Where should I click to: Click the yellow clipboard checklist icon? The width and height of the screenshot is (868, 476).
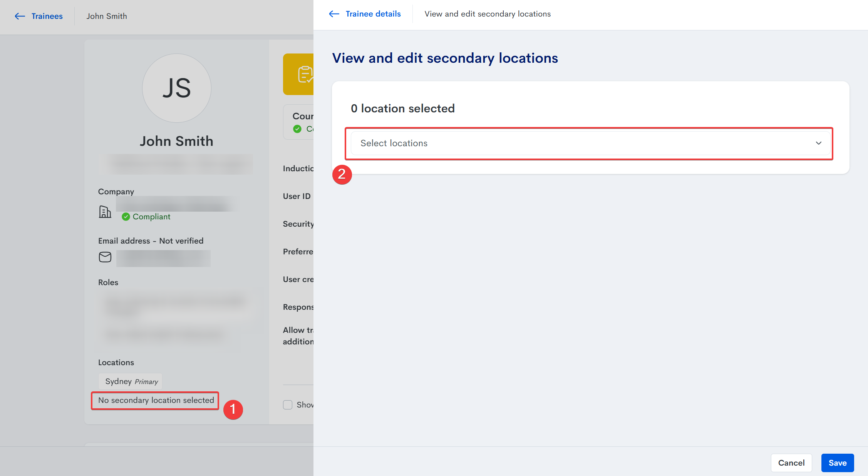pyautogui.click(x=305, y=74)
